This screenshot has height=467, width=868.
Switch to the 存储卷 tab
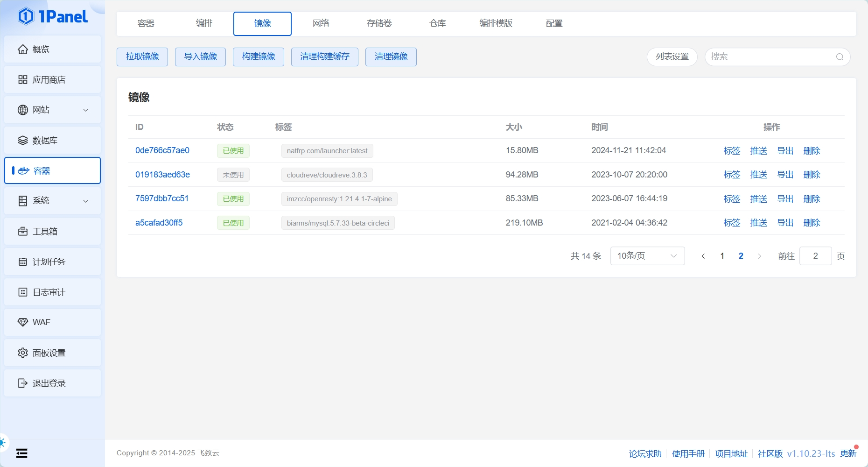click(379, 23)
